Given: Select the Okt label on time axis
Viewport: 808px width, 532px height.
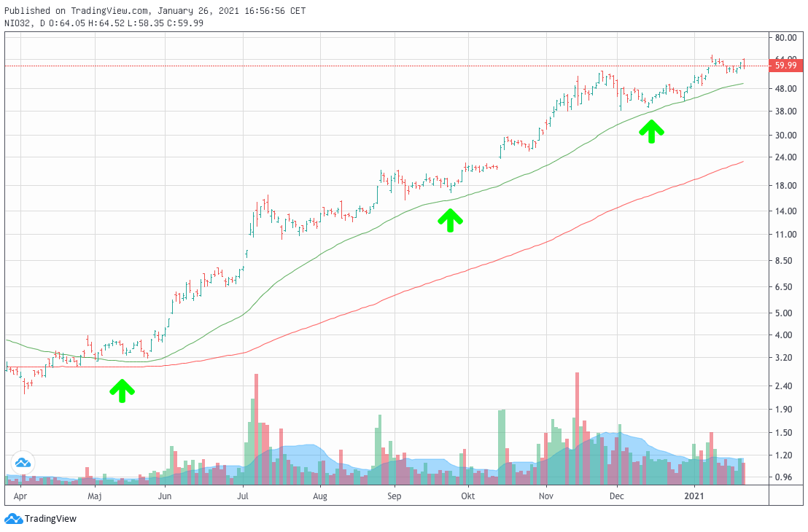Looking at the screenshot, I should pyautogui.click(x=467, y=496).
